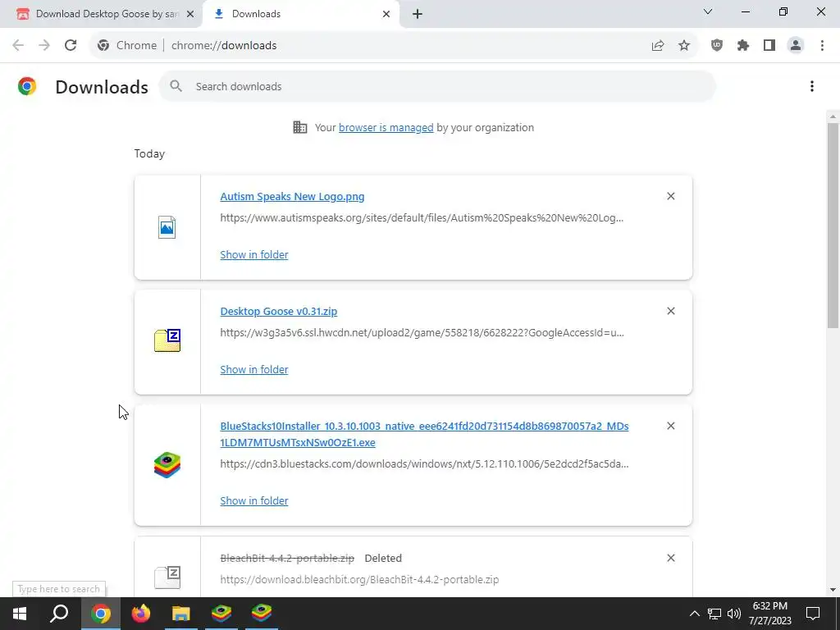Viewport: 840px width, 630px height.
Task: Bookmark this page with the star icon
Action: click(x=684, y=46)
